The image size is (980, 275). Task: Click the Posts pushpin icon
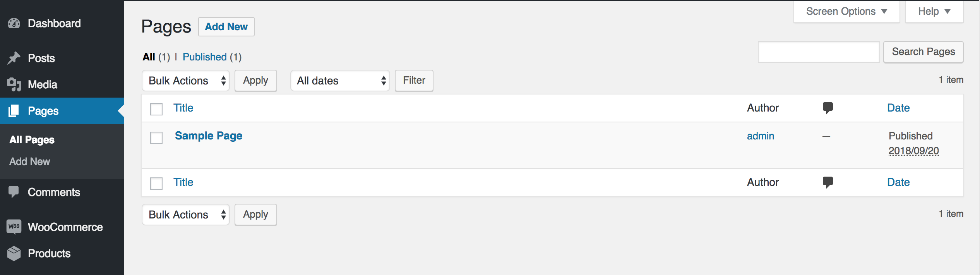pos(14,58)
